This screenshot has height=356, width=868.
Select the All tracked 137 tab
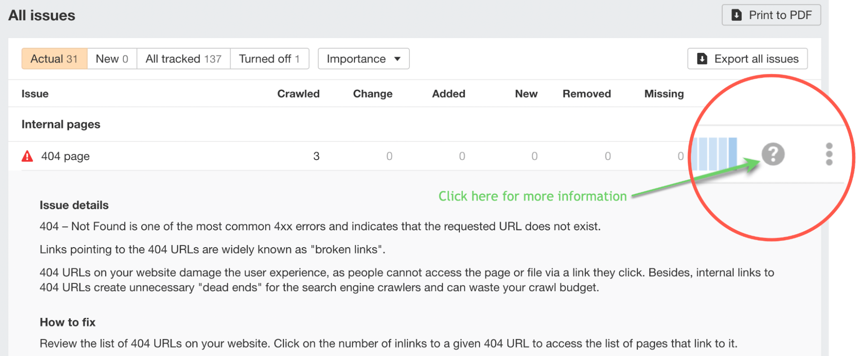(183, 59)
